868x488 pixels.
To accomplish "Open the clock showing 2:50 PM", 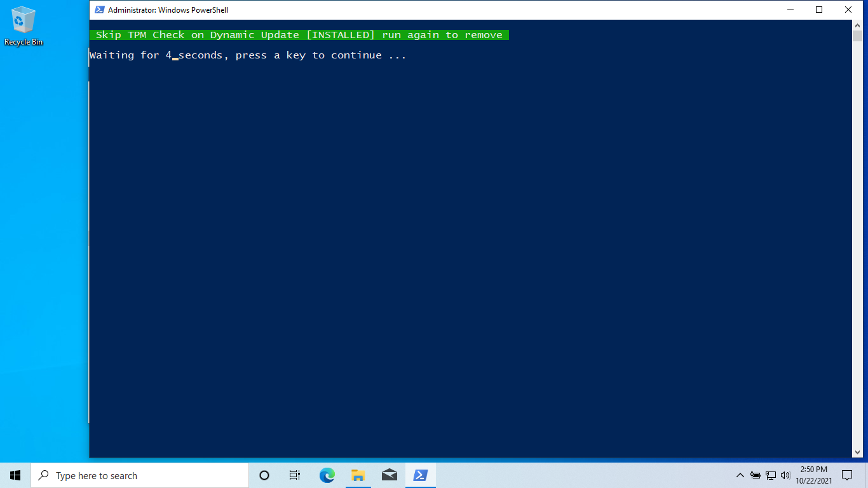I will (x=814, y=475).
